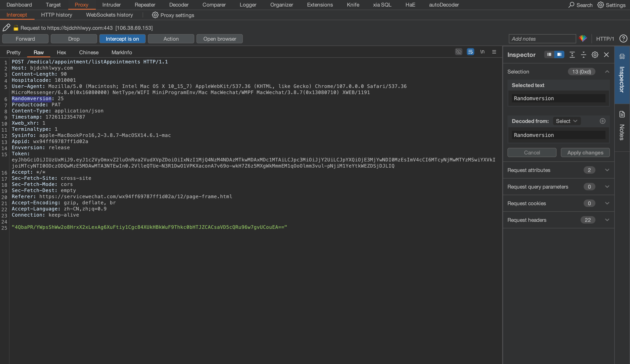Open the Knife extension tab
This screenshot has width=630, height=364.
[353, 5]
